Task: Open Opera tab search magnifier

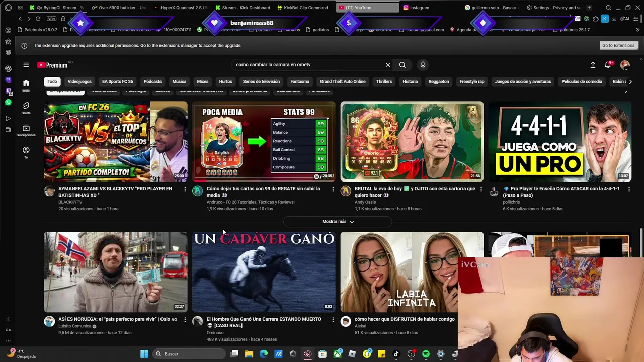Action: [608, 8]
